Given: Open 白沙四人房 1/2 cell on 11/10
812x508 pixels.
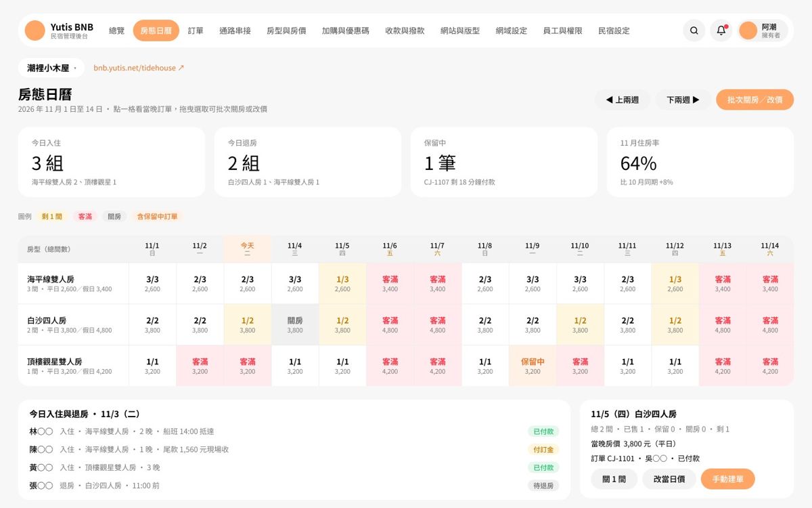Looking at the screenshot, I should click(580, 325).
